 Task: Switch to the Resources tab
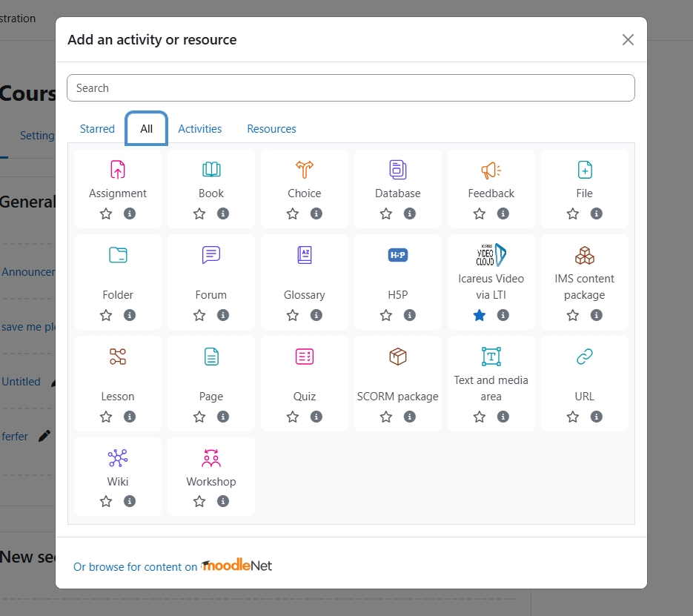271,129
